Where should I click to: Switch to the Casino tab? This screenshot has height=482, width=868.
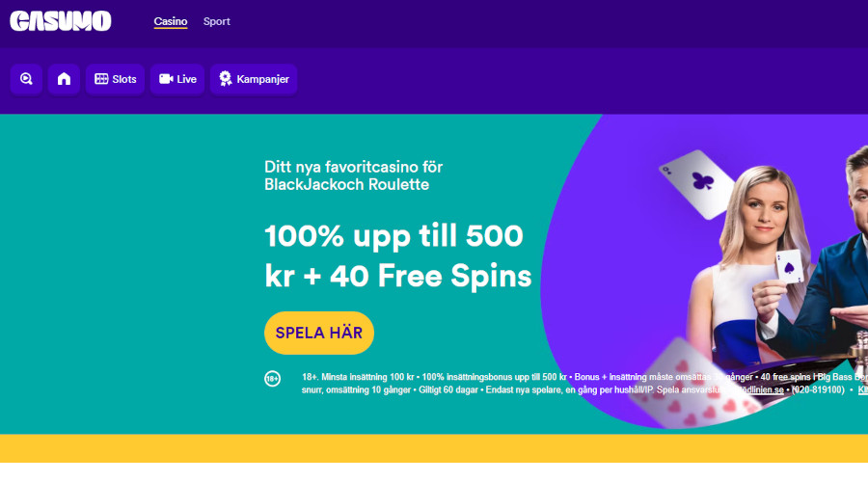171,21
